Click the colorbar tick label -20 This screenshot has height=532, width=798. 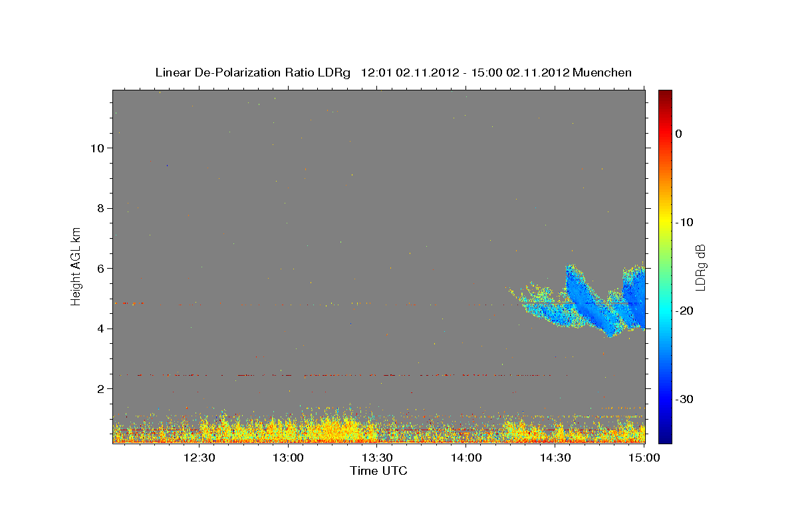click(684, 311)
